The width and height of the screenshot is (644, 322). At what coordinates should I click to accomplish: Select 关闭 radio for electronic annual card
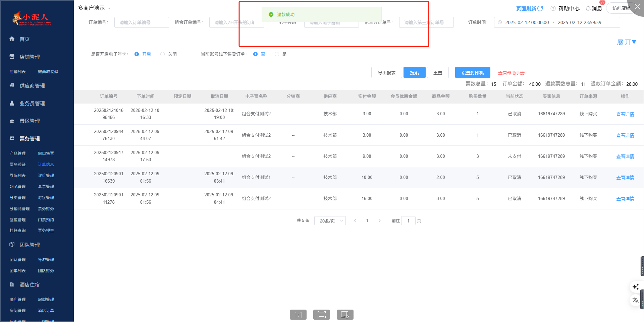(163, 54)
